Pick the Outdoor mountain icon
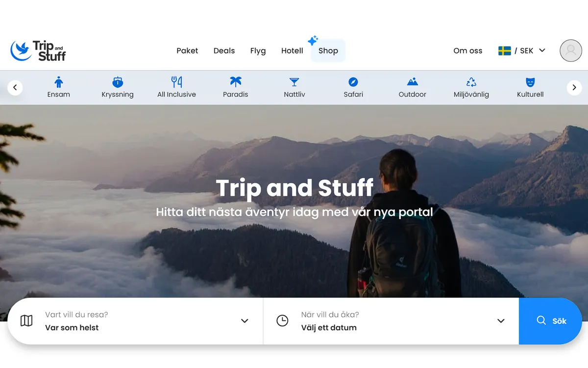The height and width of the screenshot is (368, 588). tap(413, 82)
